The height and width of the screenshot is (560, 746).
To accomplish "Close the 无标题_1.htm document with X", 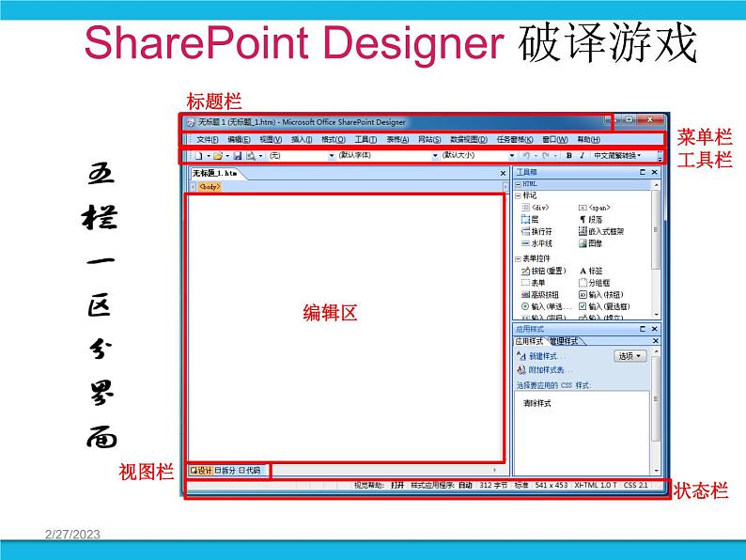I will (x=503, y=173).
